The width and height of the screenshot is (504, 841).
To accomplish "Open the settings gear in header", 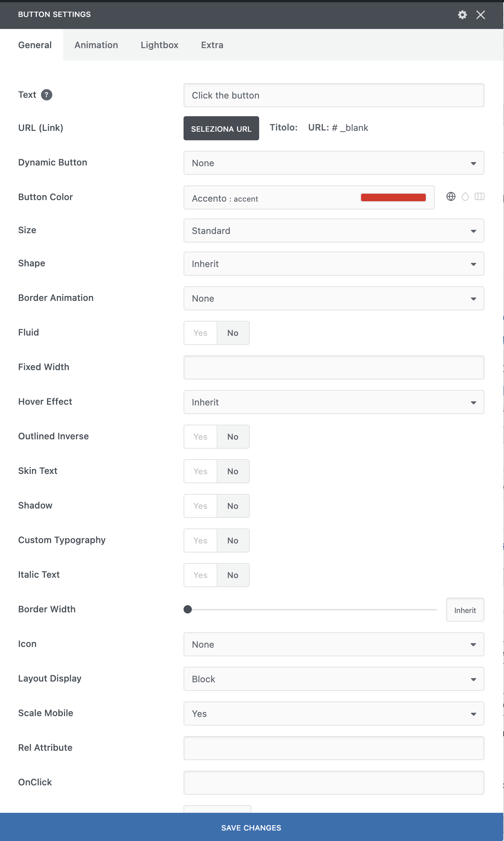I will click(x=462, y=15).
